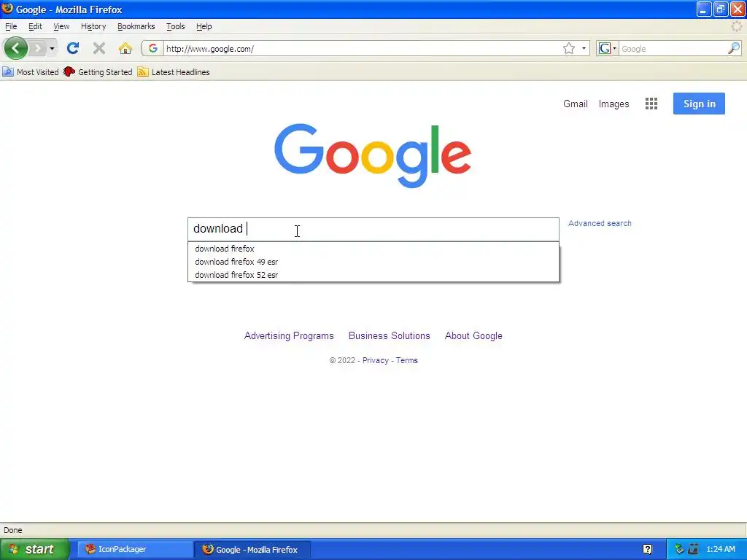Open the Google apps grid icon

651,104
